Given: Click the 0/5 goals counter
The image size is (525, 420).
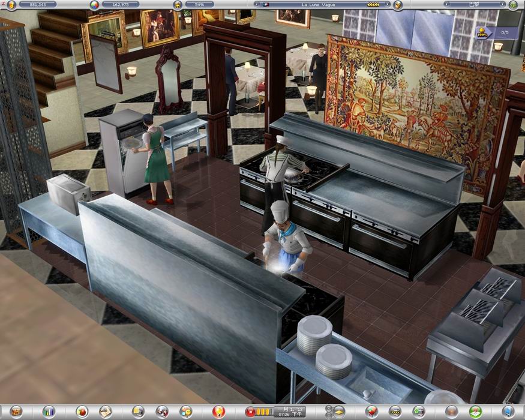Looking at the screenshot, I should (x=503, y=32).
